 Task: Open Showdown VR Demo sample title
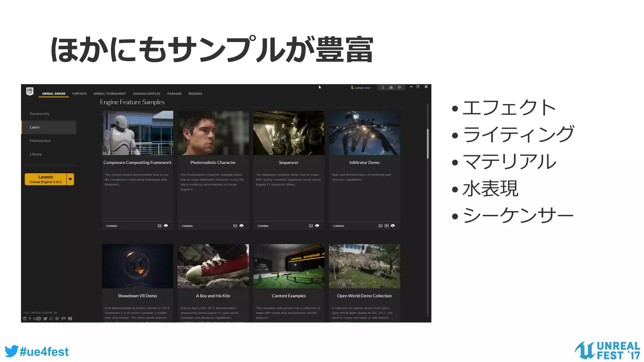tap(137, 296)
